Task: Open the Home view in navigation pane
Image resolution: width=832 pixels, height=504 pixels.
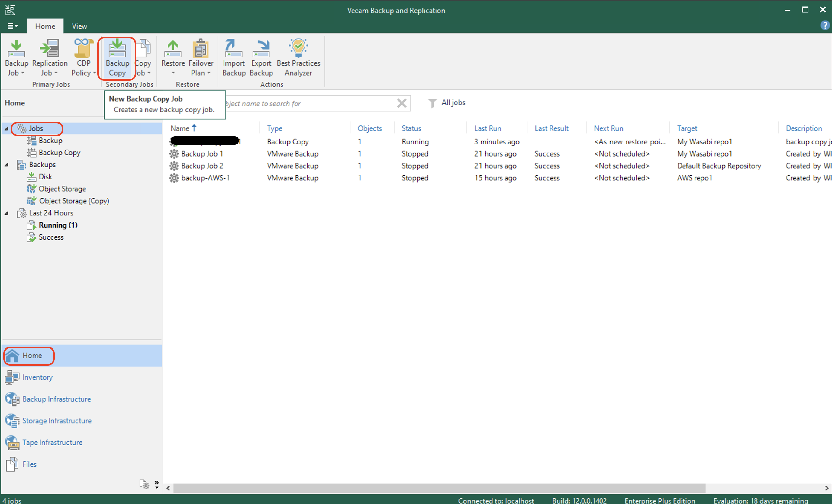Action: click(x=82, y=355)
